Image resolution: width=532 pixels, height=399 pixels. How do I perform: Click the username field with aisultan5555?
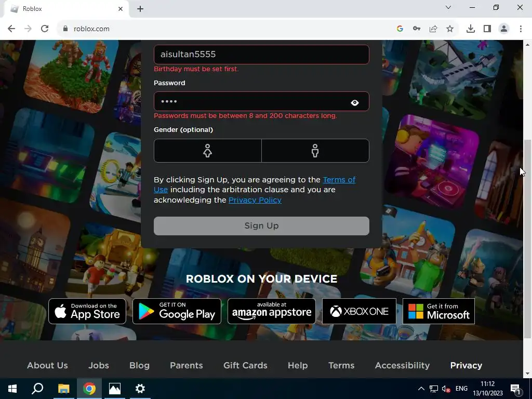point(261,54)
